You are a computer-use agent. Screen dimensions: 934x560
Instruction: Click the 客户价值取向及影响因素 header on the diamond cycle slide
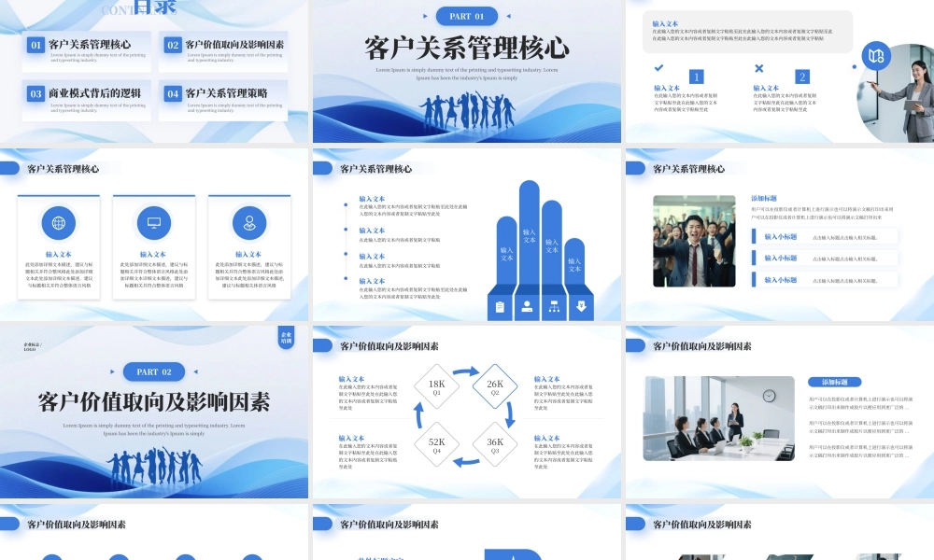coord(389,346)
